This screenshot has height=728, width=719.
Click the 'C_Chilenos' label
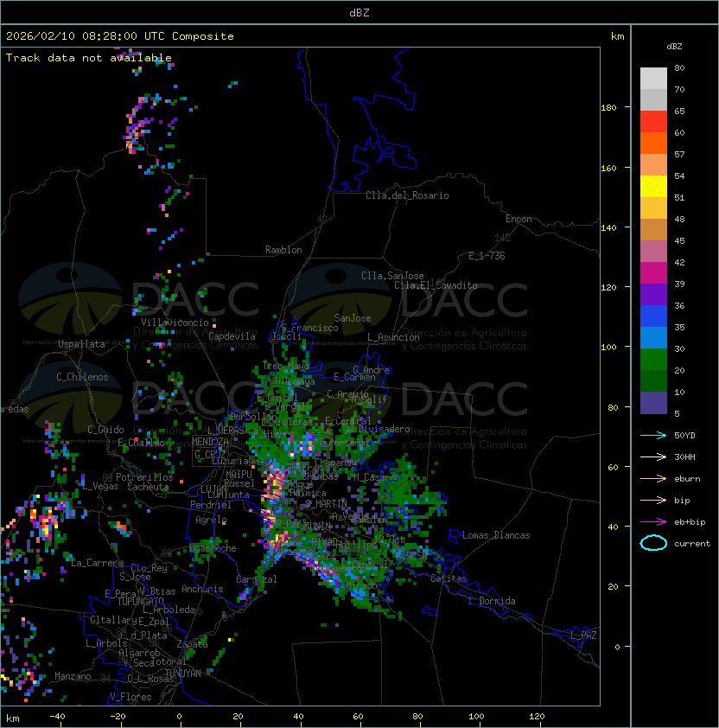click(x=82, y=377)
